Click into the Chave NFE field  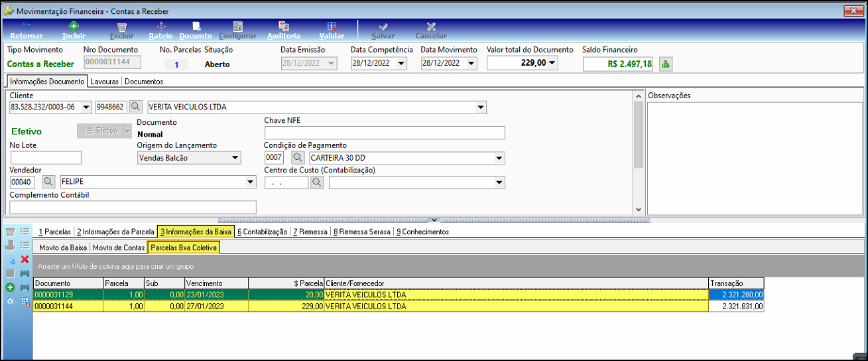[x=385, y=133]
